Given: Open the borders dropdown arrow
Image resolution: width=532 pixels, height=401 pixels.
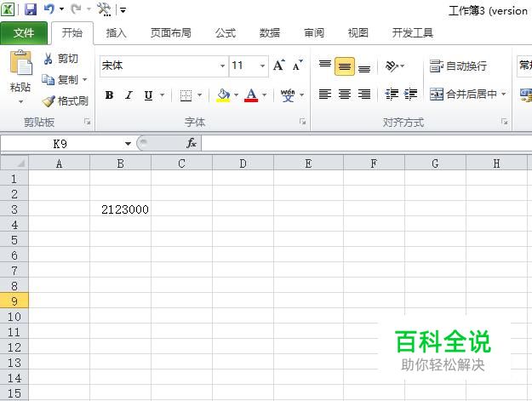Looking at the screenshot, I should click(199, 95).
